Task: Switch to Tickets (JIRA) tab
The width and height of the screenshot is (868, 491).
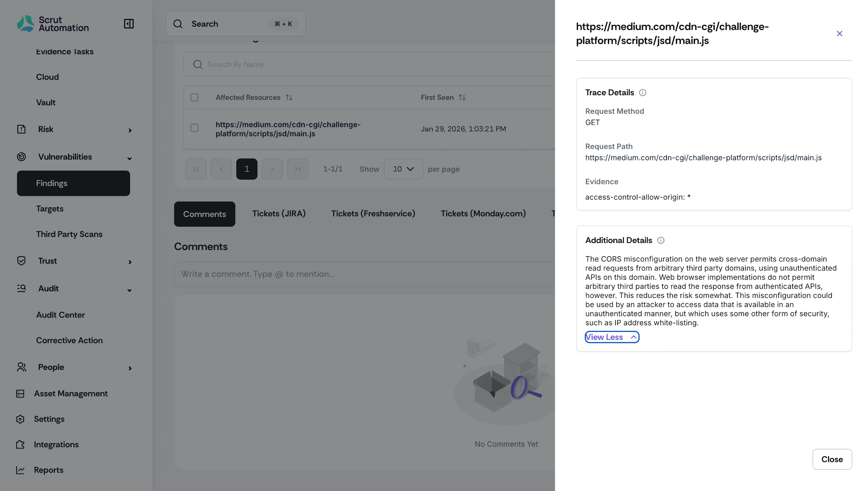Action: coord(279,213)
